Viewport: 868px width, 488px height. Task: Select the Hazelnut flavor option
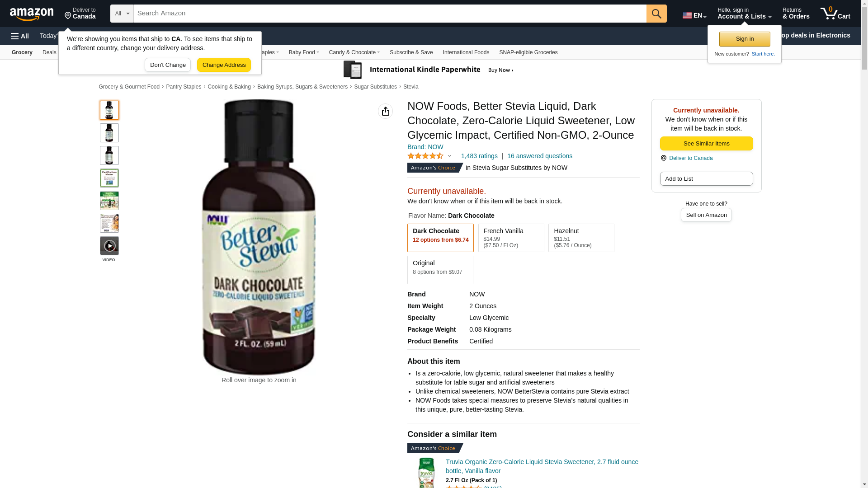tap(581, 238)
